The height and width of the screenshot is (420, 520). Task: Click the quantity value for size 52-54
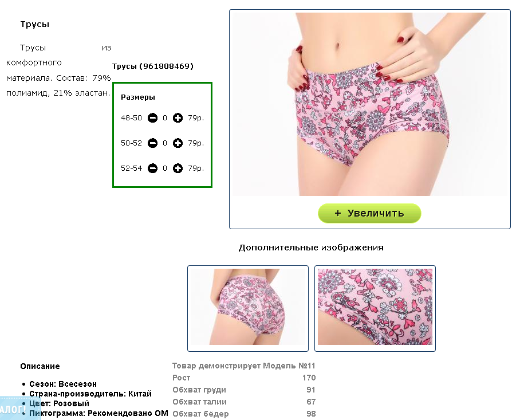[x=165, y=168]
